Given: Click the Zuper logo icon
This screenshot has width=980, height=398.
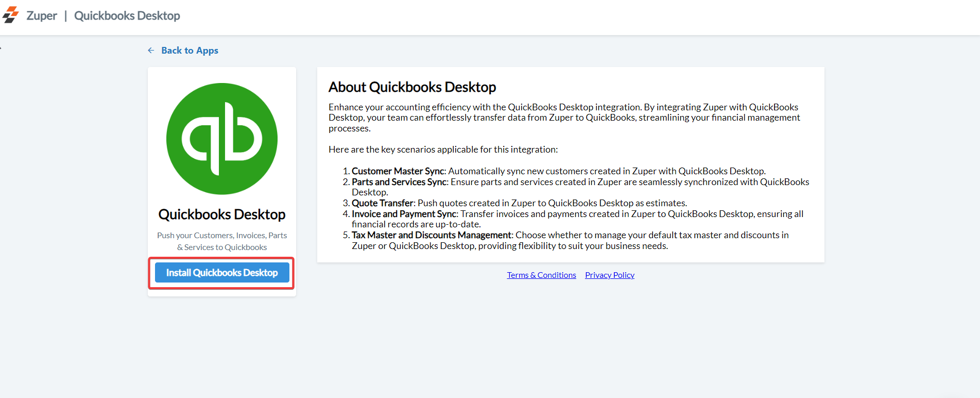Looking at the screenshot, I should pos(11,15).
